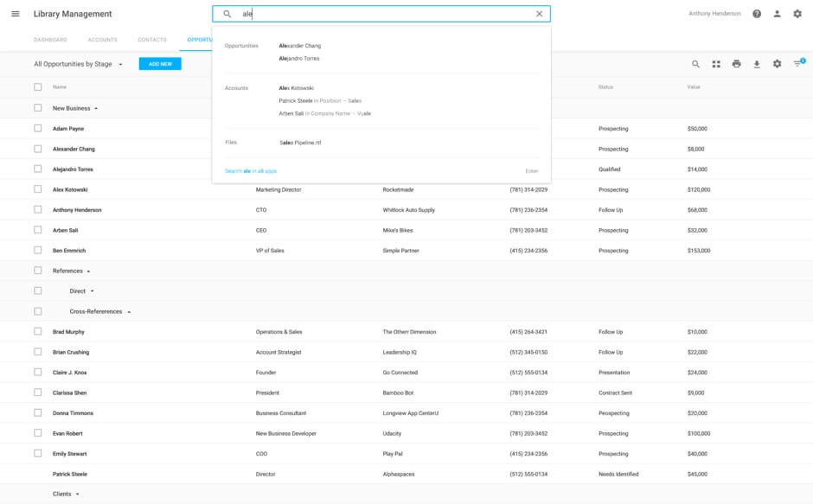This screenshot has height=504, width=813.
Task: Toggle the select-all checkbox in header
Action: [x=37, y=87]
